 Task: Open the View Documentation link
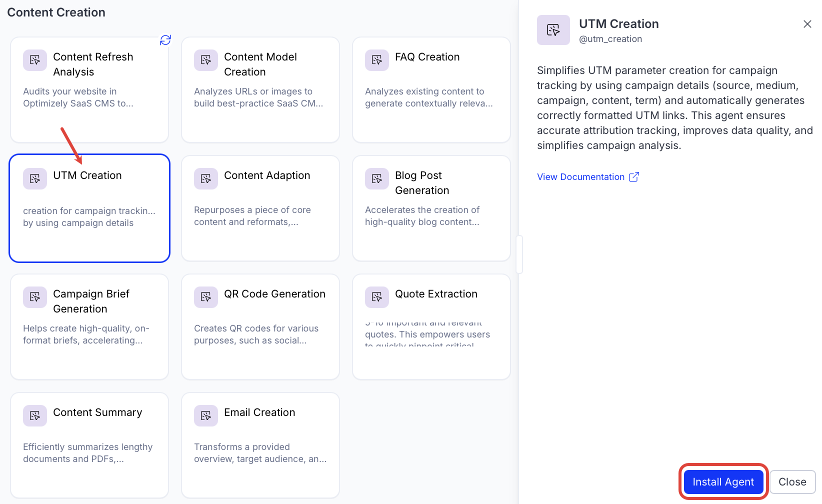click(580, 177)
